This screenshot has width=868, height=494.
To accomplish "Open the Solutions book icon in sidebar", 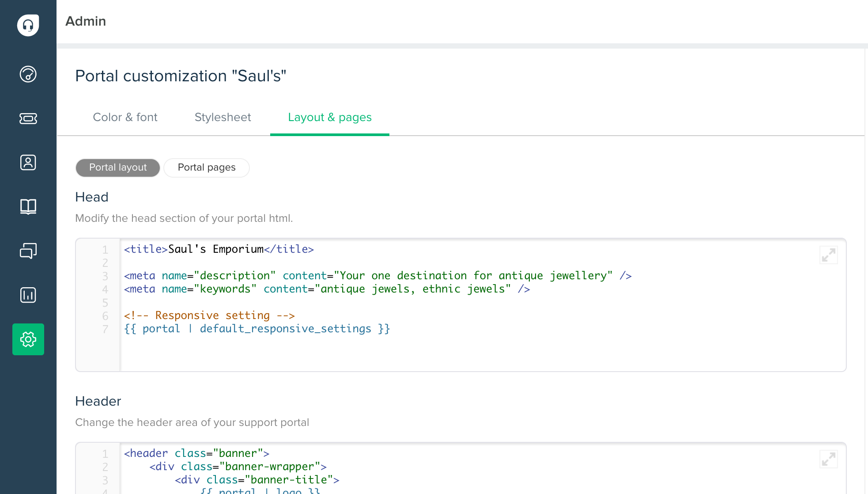I will click(28, 206).
